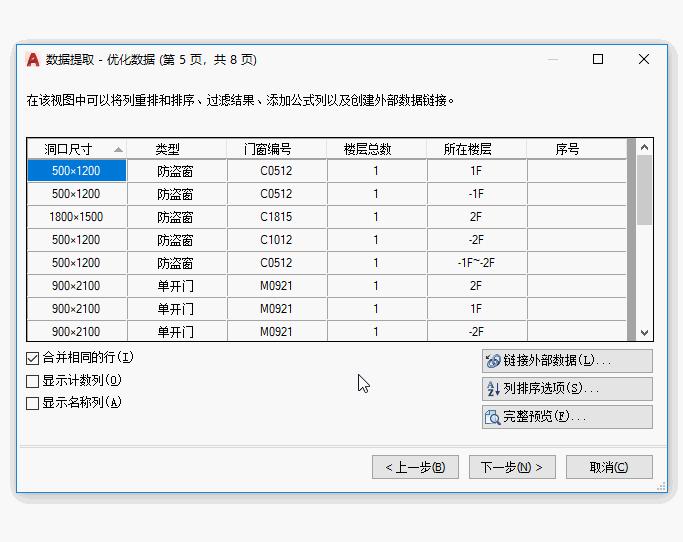
Task: Click the 所在楼层 column header
Action: [477, 149]
